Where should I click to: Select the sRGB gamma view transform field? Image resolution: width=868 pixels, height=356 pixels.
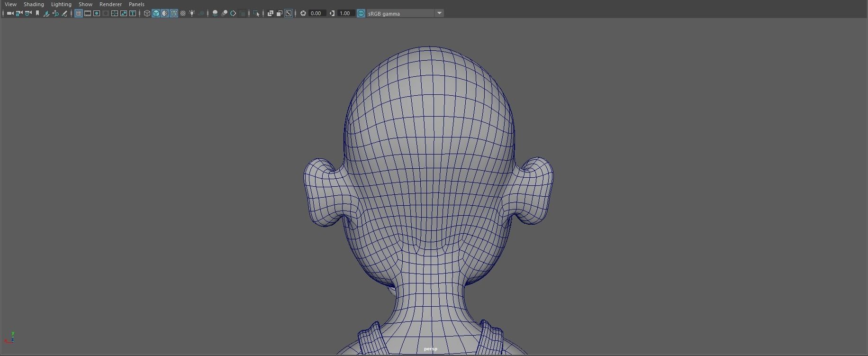tap(400, 13)
